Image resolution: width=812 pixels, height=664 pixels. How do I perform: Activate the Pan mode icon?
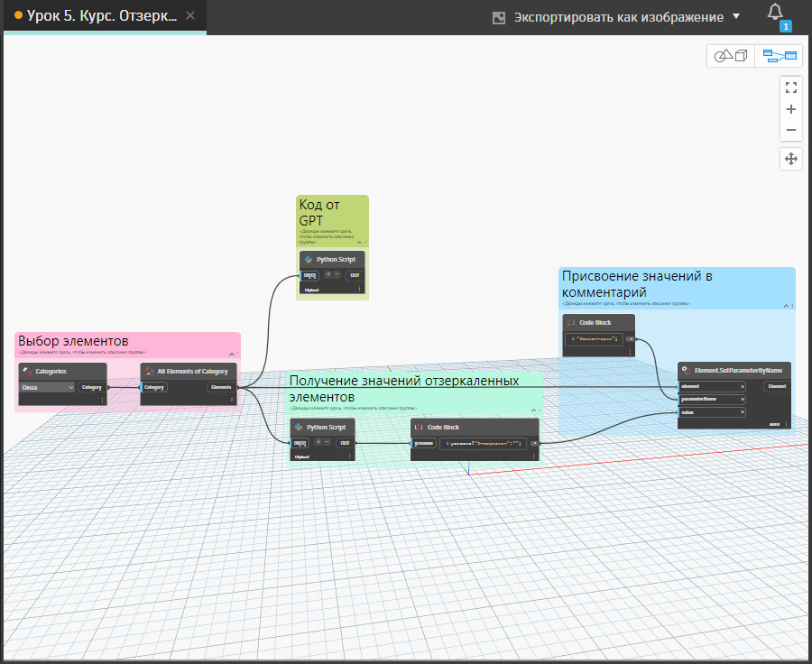[x=790, y=159]
